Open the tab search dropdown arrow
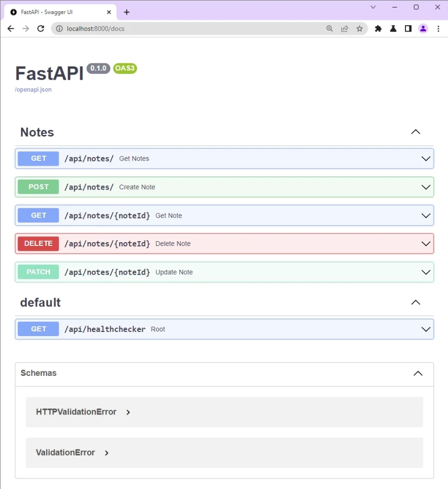 [x=373, y=7]
